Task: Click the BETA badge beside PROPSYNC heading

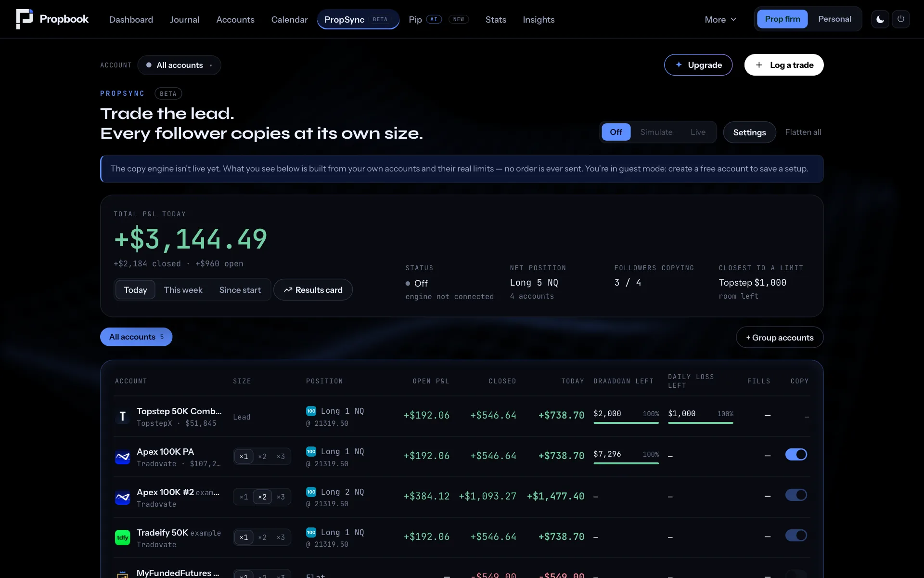Action: tap(168, 93)
